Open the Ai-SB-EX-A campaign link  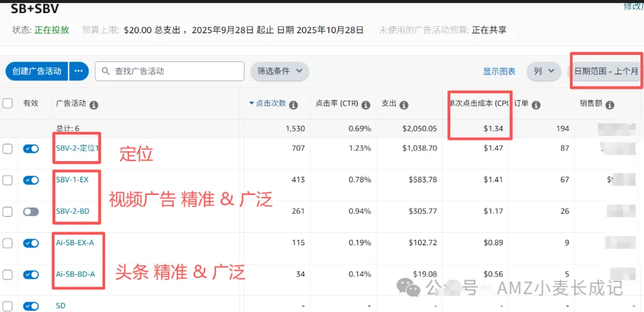[x=75, y=243]
